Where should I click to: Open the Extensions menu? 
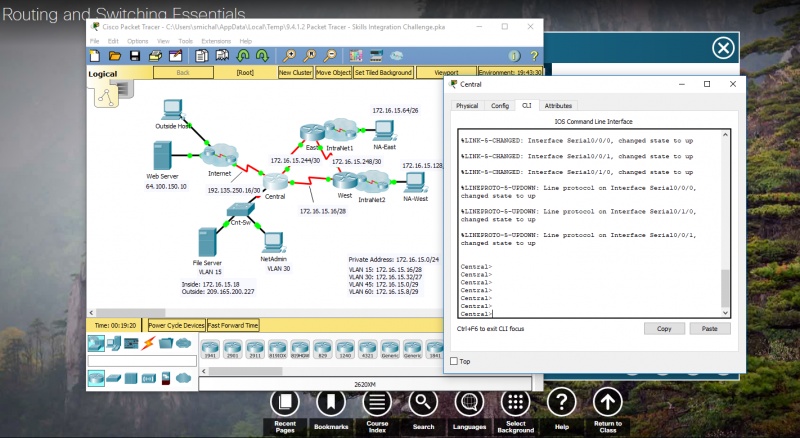[x=216, y=41]
